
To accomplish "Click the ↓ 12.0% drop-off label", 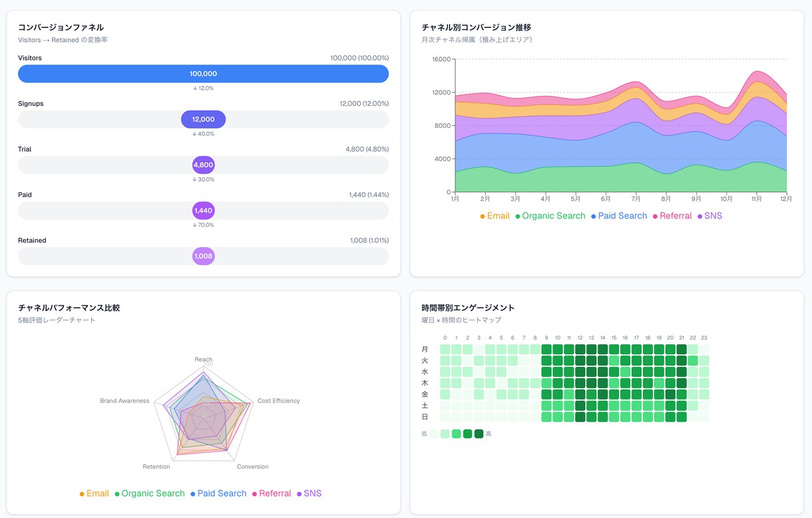I will 203,89.
